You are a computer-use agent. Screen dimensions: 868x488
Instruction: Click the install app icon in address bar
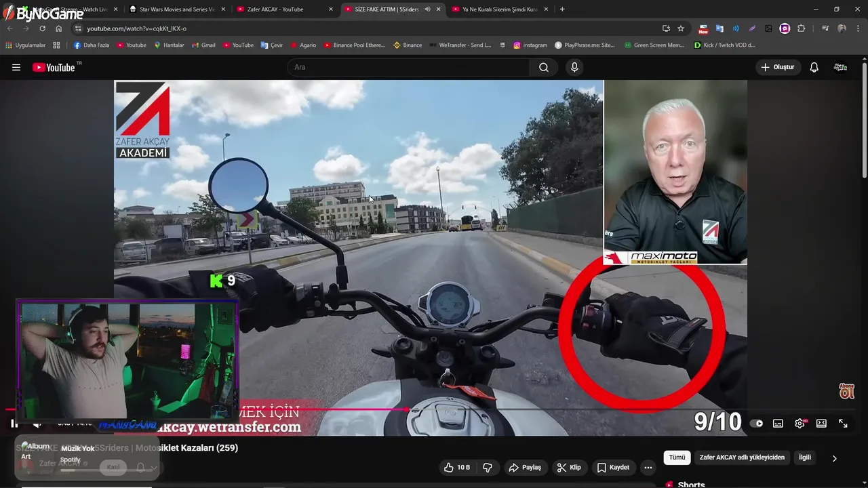666,28
